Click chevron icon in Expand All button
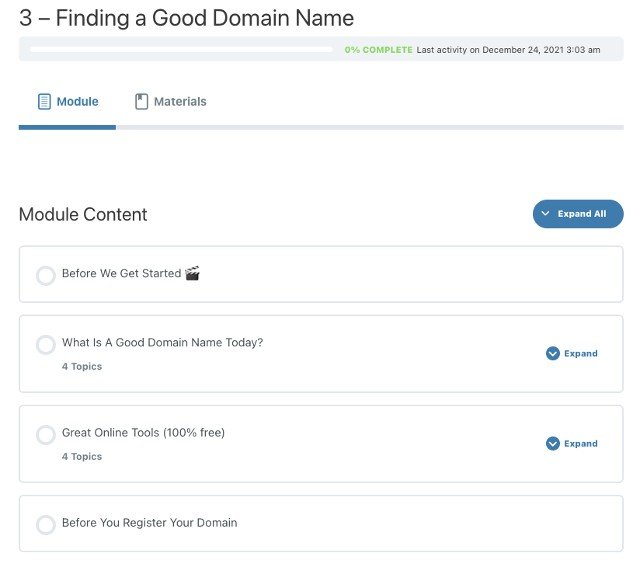 tap(545, 213)
